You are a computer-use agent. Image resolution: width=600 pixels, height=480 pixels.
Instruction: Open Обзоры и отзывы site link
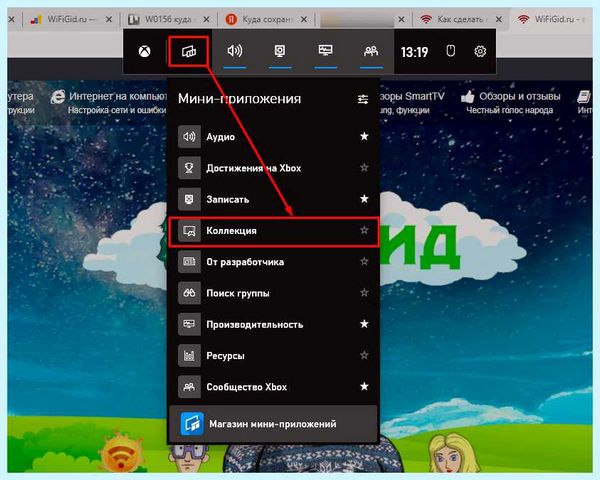point(511,102)
